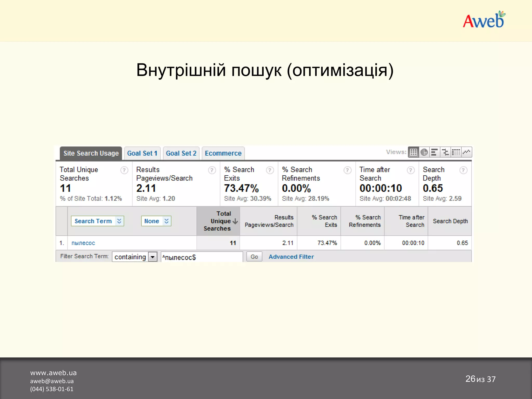
Task: Open the Advanced Filter link
Action: [291, 257]
